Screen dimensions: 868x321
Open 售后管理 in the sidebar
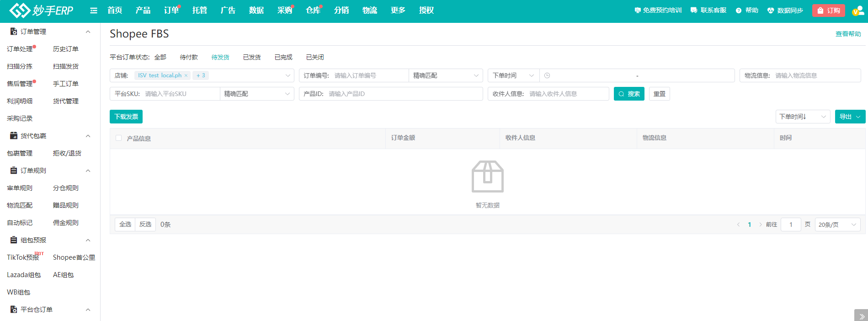click(x=20, y=84)
